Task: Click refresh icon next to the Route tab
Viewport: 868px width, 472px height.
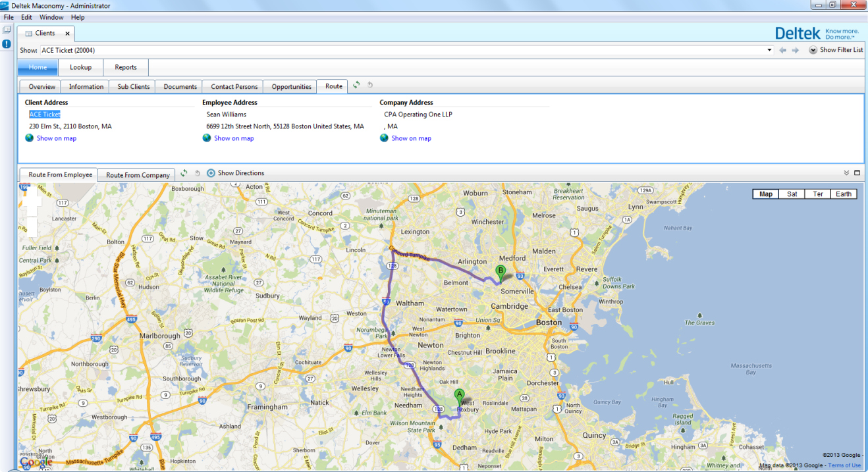Action: pos(356,85)
